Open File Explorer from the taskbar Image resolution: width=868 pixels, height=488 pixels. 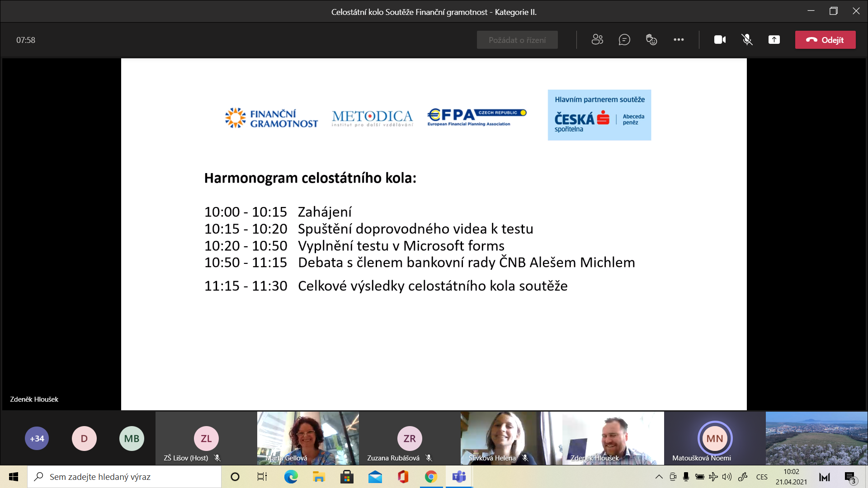319,477
